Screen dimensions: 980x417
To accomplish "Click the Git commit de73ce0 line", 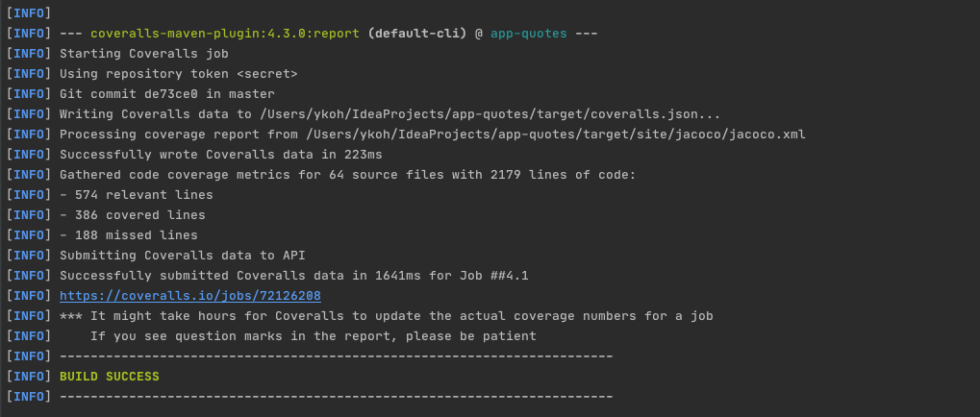I will coord(166,94).
